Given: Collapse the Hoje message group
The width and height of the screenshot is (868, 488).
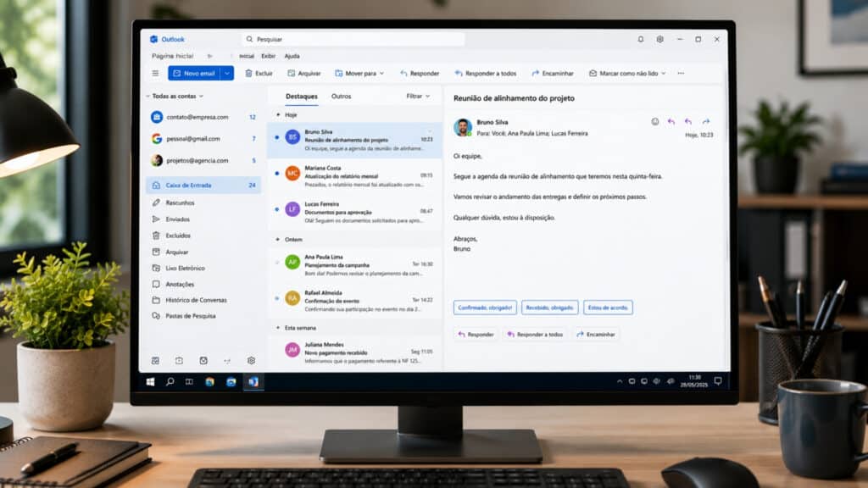Looking at the screenshot, I should 278,115.
